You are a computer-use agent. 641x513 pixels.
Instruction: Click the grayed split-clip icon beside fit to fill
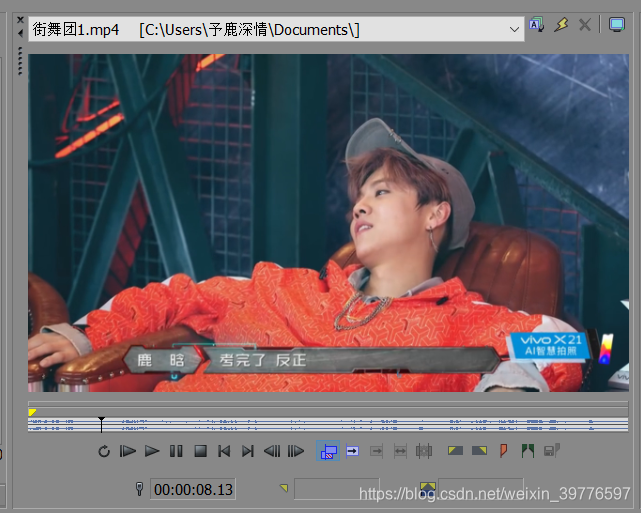[x=424, y=451]
